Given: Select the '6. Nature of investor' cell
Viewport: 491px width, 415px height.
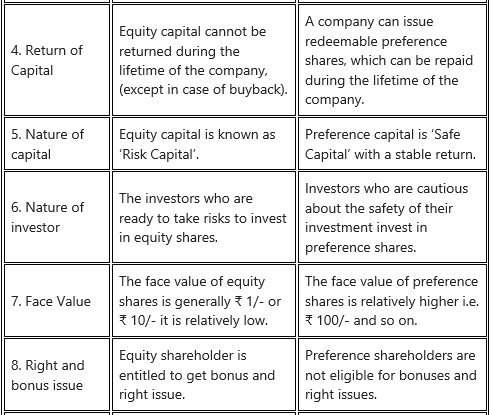Looking at the screenshot, I should (57, 217).
